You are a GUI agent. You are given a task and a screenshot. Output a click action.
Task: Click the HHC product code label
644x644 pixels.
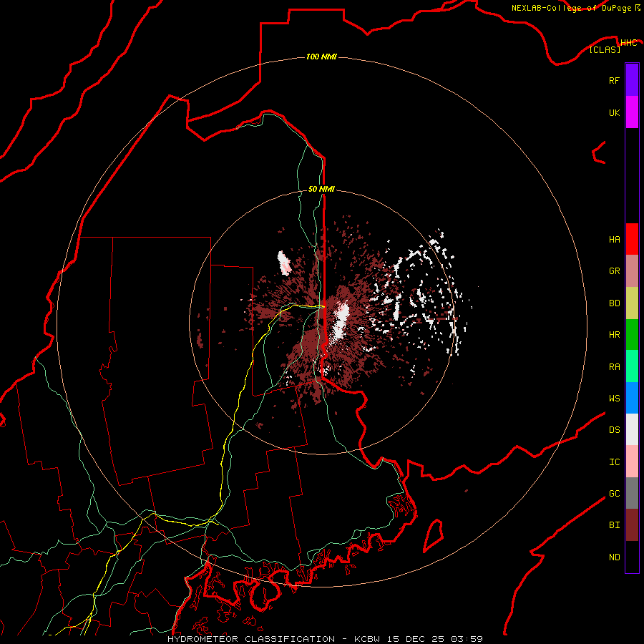[x=628, y=43]
